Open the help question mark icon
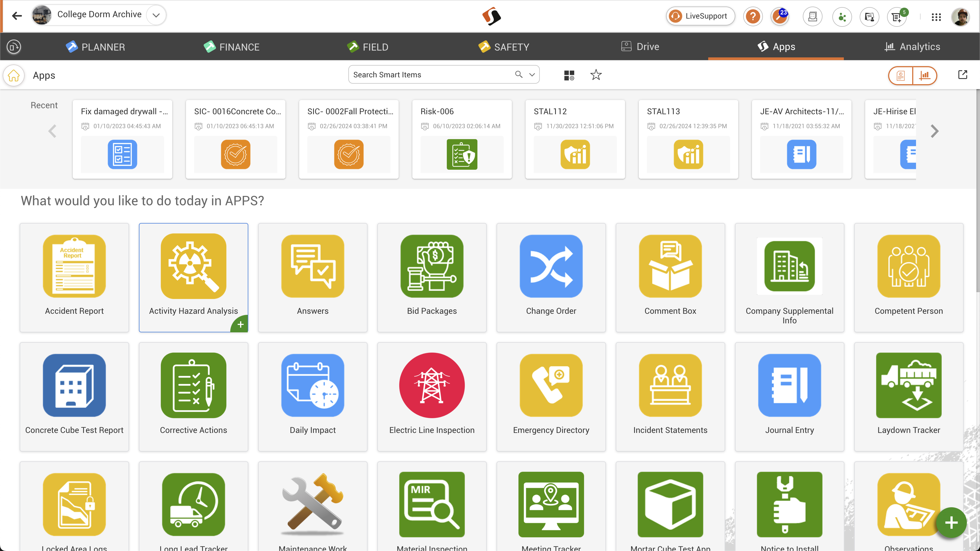Viewport: 980px width, 551px height. [x=752, y=16]
